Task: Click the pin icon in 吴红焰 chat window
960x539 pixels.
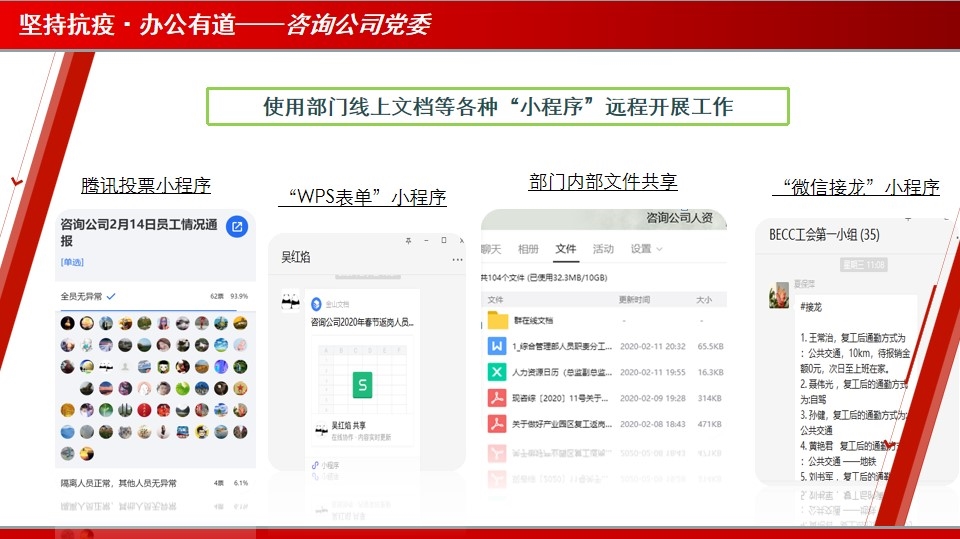Action: (408, 241)
